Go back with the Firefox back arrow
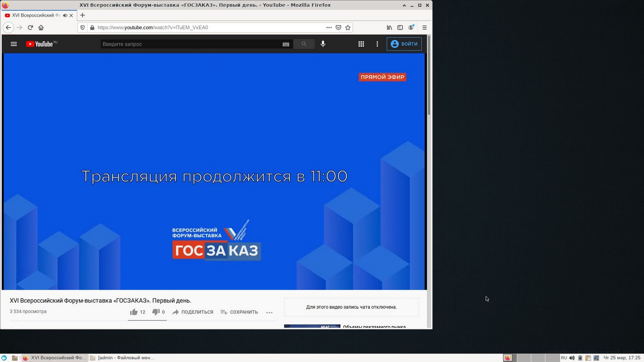 coord(8,27)
